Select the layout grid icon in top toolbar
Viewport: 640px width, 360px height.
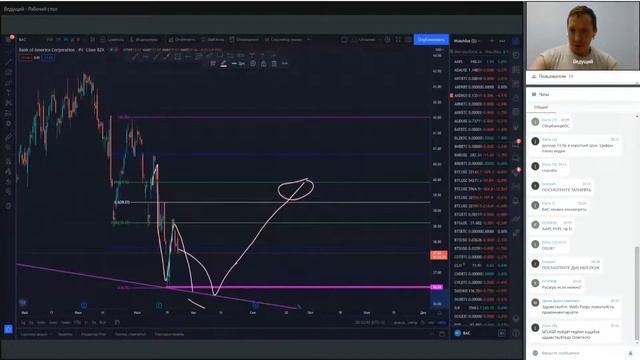[x=344, y=40]
